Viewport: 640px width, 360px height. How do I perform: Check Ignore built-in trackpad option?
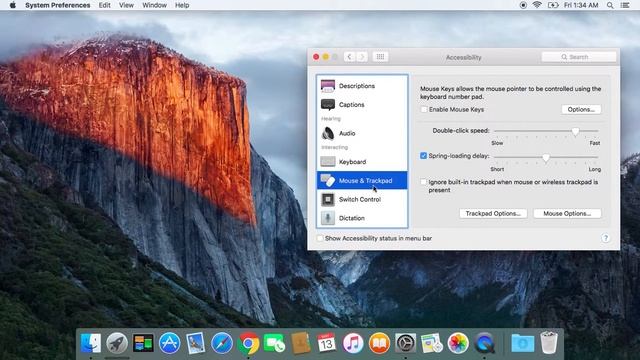point(423,182)
